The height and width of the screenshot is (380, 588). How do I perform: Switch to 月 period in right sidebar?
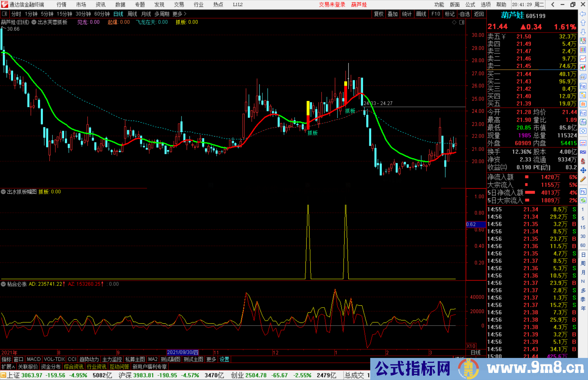tap(583, 272)
